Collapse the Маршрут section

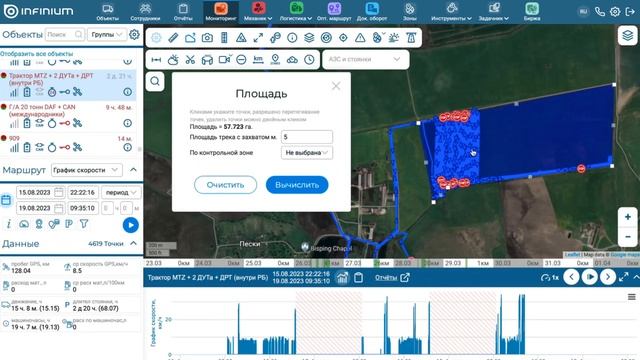(133, 170)
